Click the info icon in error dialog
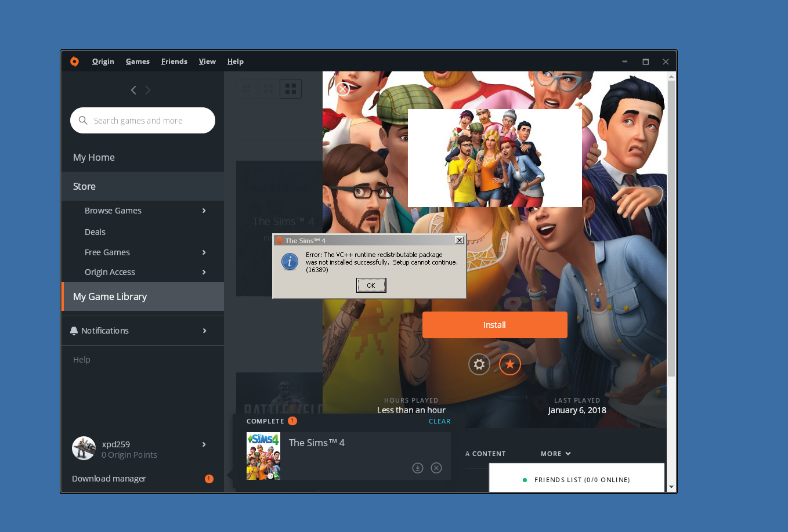Image resolution: width=788 pixels, height=532 pixels. click(290, 262)
